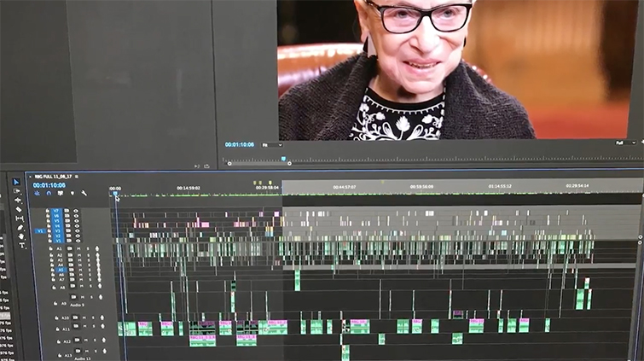Select the Selection arrow tool

[x=16, y=182]
